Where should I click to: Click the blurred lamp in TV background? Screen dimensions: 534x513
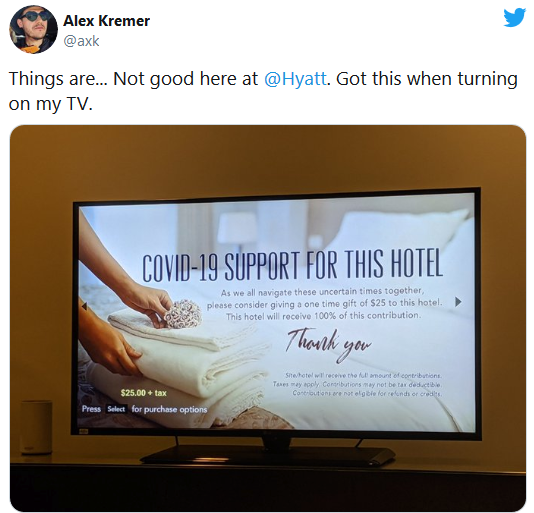pyautogui.click(x=238, y=230)
